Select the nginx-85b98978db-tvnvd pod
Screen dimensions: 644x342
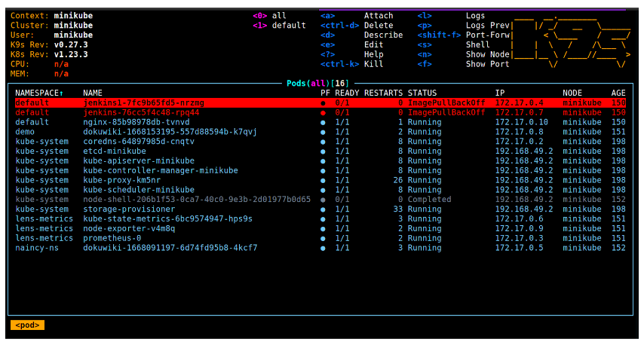coord(136,122)
